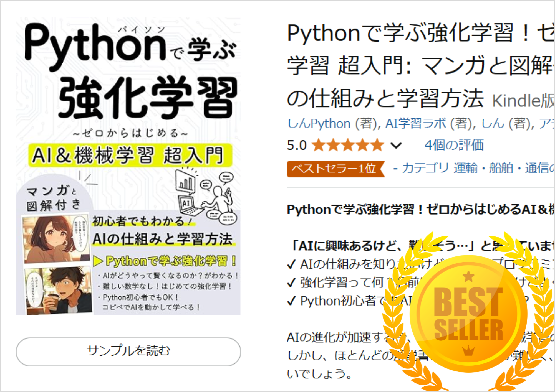Open the 4個の評価 reviews link
The height and width of the screenshot is (392, 555).
(454, 145)
